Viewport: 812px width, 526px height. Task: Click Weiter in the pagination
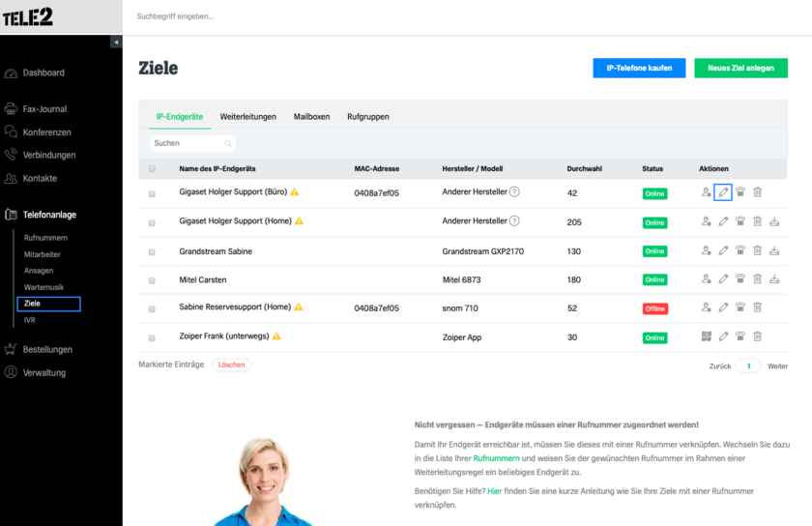(x=777, y=365)
